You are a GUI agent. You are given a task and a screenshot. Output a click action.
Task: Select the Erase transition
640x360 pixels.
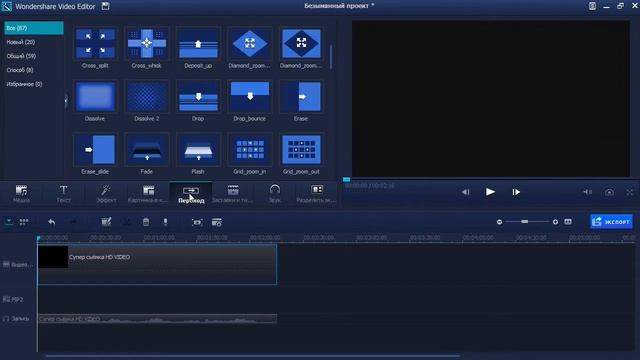point(301,96)
